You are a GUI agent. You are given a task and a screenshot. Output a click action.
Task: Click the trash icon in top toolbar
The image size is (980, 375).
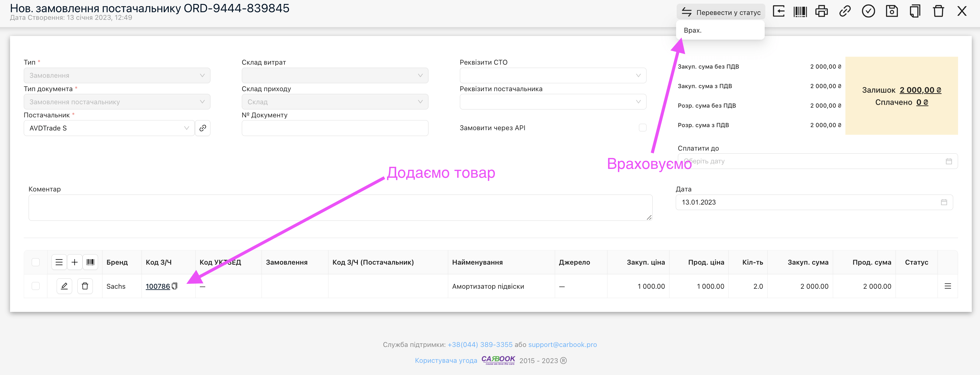tap(938, 11)
